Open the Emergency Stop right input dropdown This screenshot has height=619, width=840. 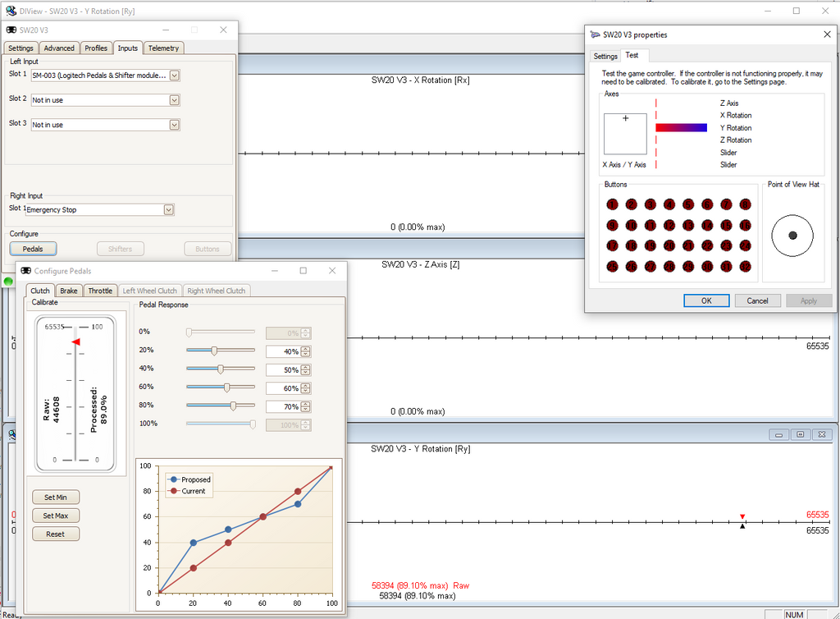point(168,210)
